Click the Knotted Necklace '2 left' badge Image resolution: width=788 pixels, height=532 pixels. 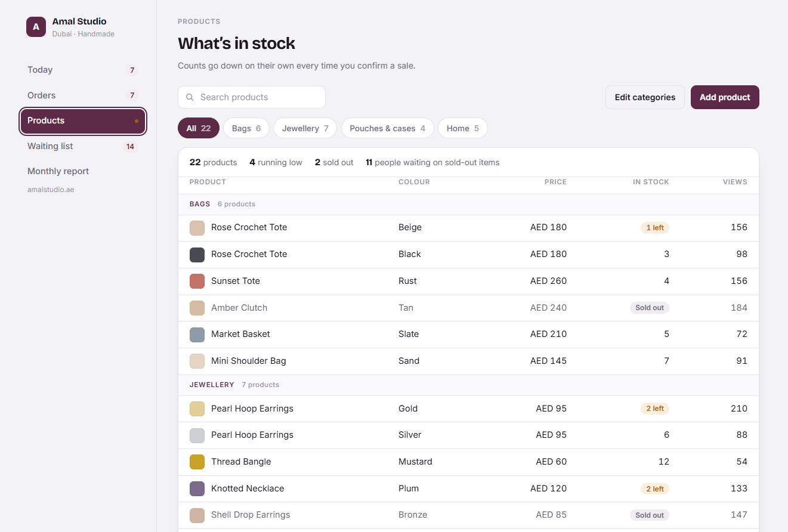655,488
